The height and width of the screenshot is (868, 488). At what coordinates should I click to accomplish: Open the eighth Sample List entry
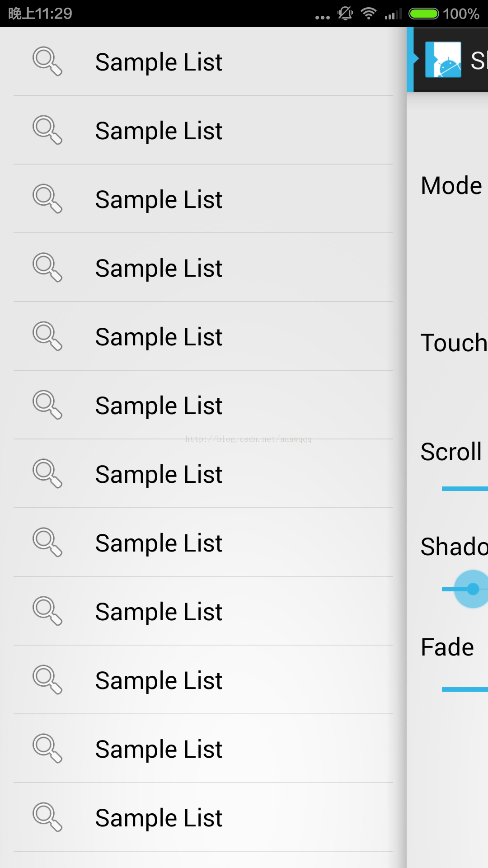203,542
